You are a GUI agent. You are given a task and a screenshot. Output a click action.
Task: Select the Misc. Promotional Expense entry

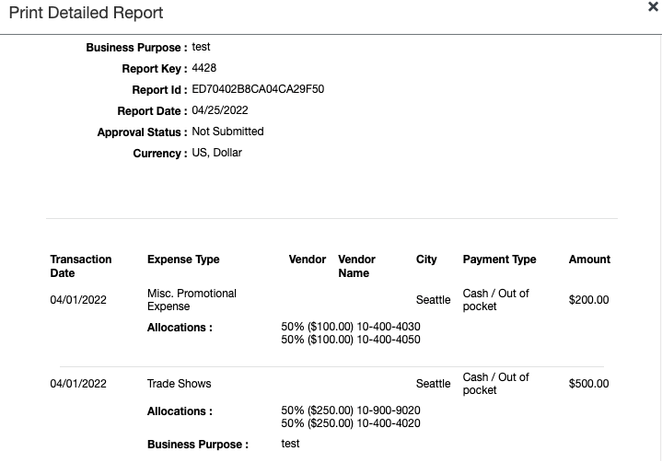[x=192, y=300]
